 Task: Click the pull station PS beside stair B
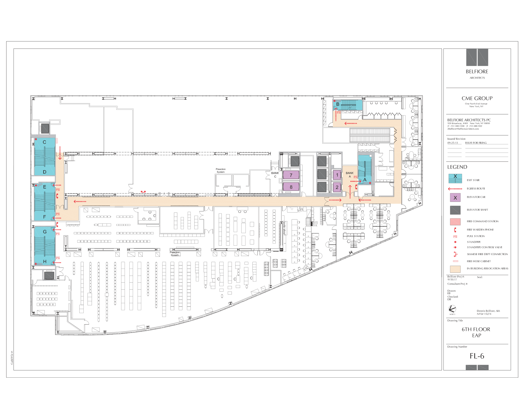[339, 112]
